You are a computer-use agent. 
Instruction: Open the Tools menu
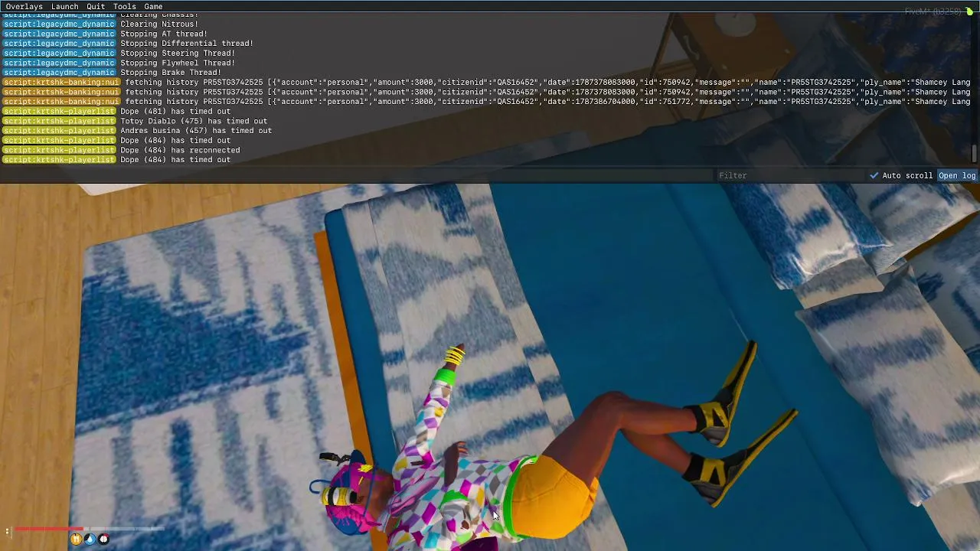coord(124,6)
